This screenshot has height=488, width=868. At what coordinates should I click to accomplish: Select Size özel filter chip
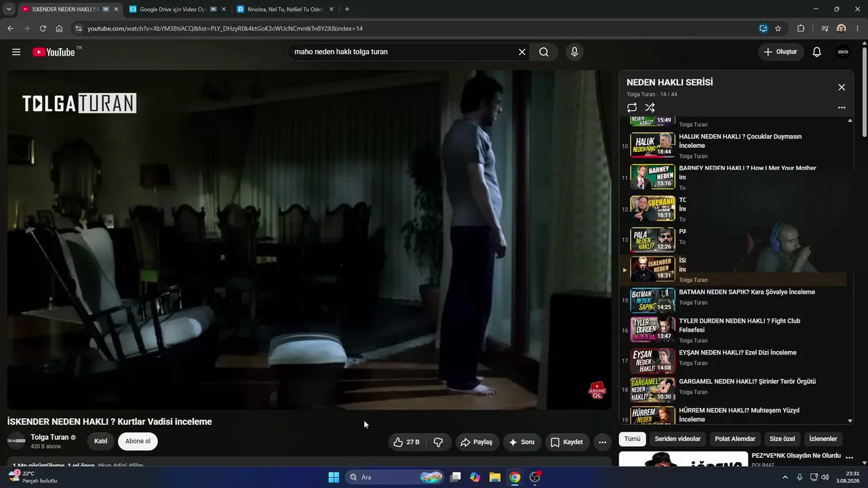(782, 439)
